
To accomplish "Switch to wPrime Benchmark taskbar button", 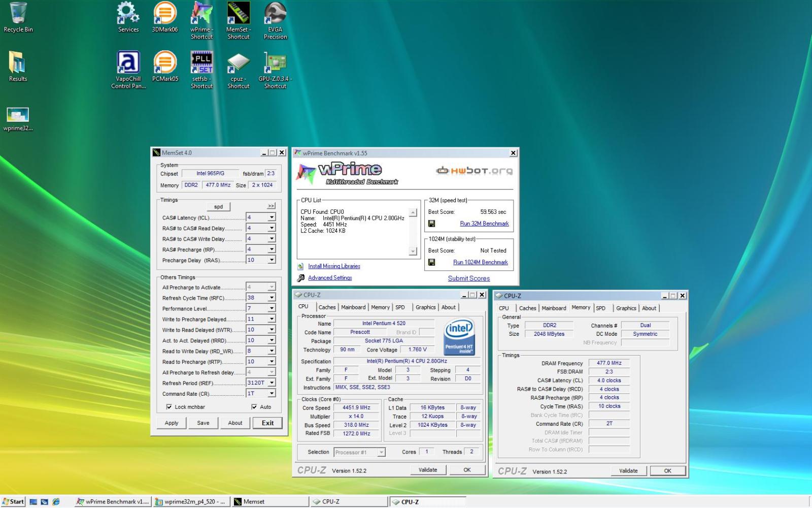I will pyautogui.click(x=113, y=501).
